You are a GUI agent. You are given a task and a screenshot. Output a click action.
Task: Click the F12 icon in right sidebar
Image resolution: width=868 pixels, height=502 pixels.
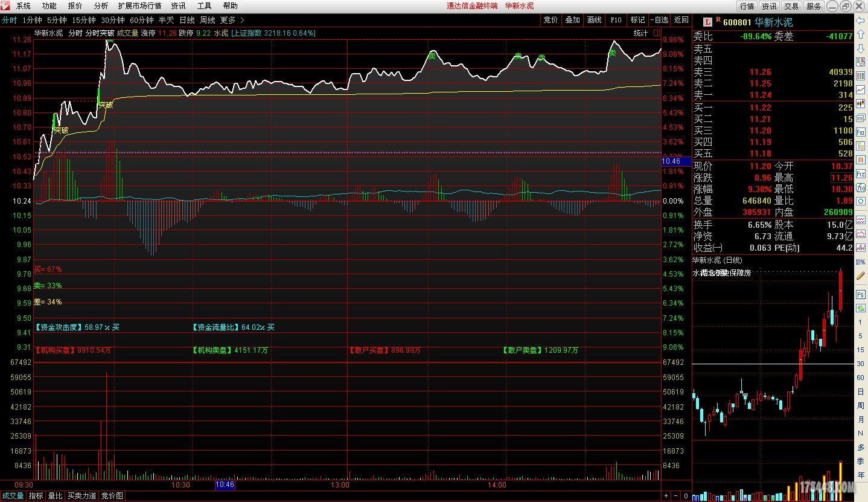[861, 173]
